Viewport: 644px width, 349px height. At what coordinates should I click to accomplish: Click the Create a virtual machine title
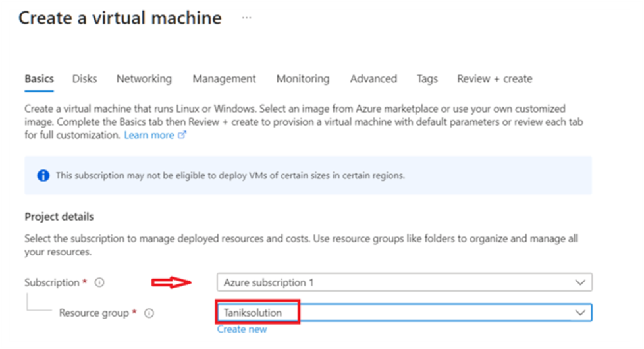point(120,18)
